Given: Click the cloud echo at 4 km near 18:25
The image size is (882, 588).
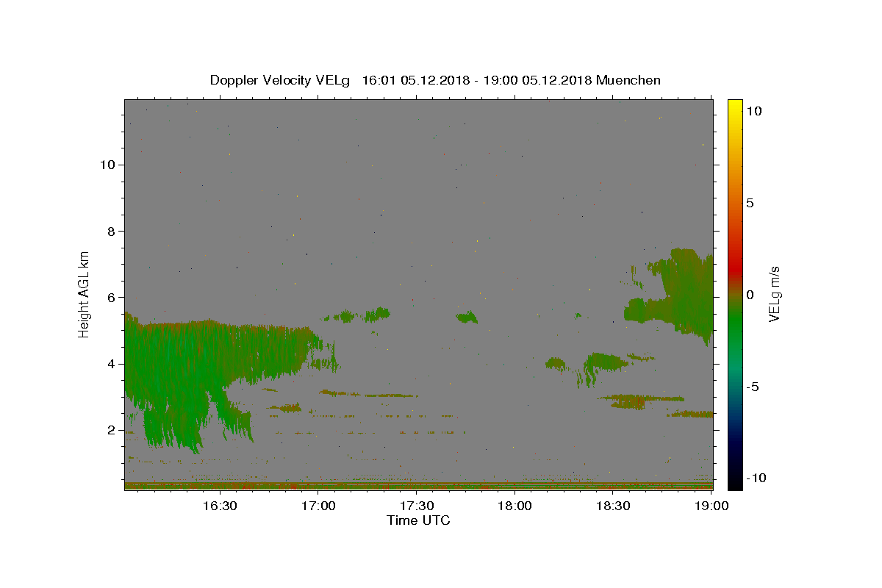Looking at the screenshot, I should click(606, 362).
